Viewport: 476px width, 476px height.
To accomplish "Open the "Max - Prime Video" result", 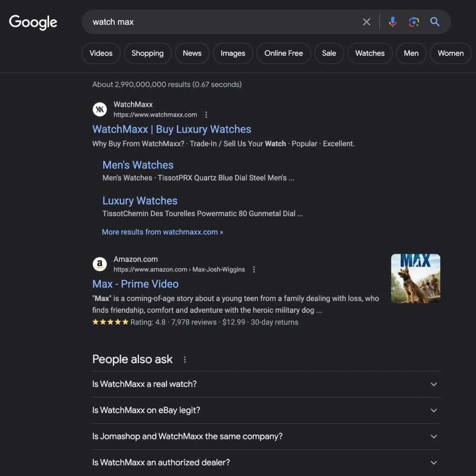I will 135,284.
